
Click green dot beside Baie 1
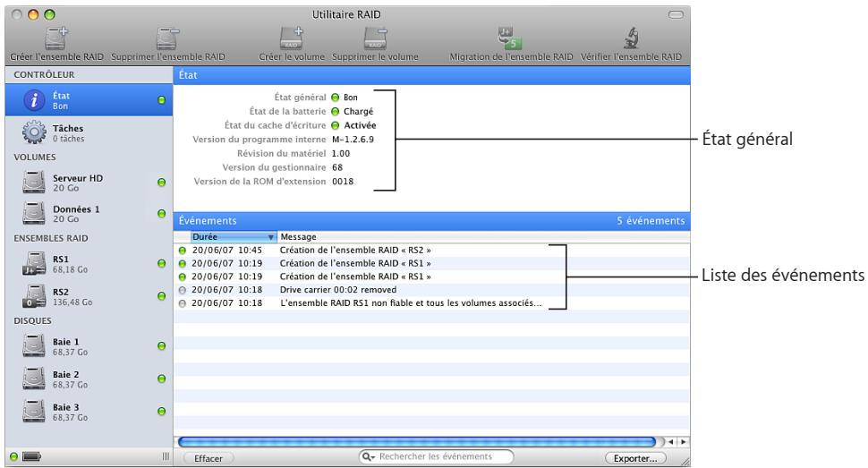[162, 346]
